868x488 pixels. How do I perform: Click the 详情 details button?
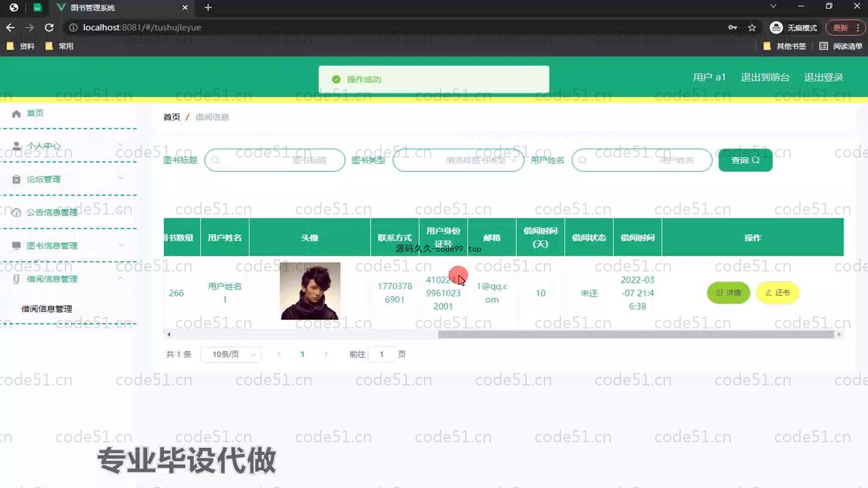tap(728, 293)
